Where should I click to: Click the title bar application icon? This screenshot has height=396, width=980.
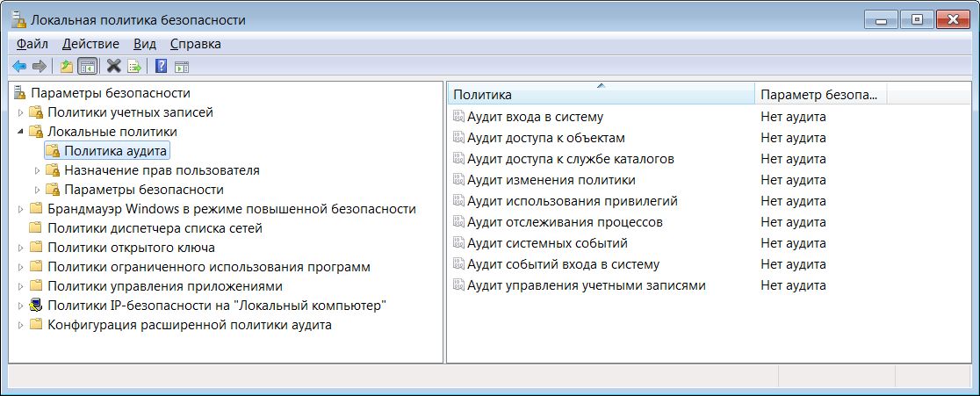(x=19, y=20)
